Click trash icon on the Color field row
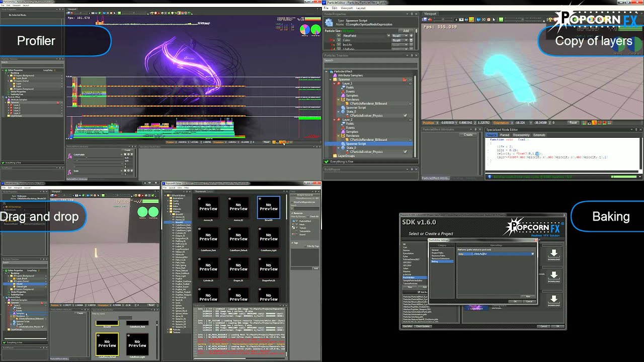Screen dimensions: 644x362 (411, 40)
